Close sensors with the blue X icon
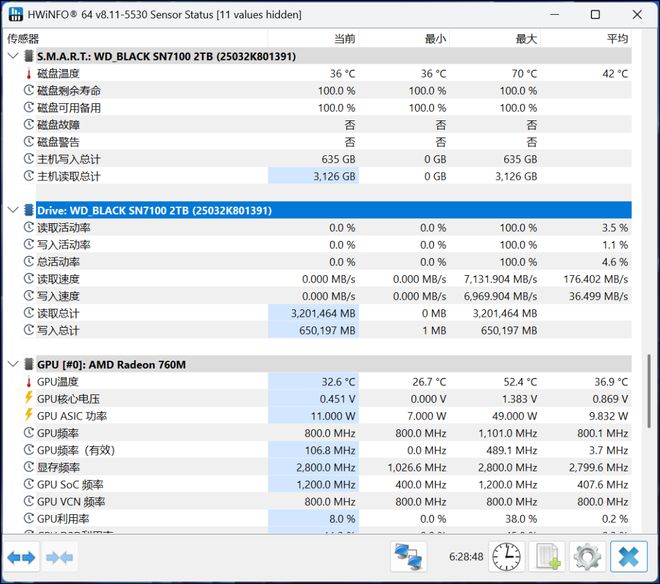The height and width of the screenshot is (584, 660). 628,556
